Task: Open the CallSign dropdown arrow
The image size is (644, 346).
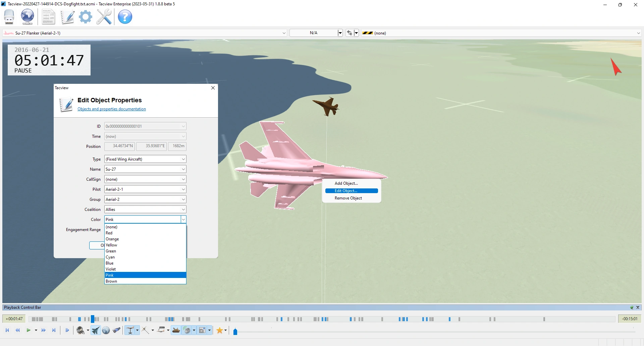Action: point(183,179)
